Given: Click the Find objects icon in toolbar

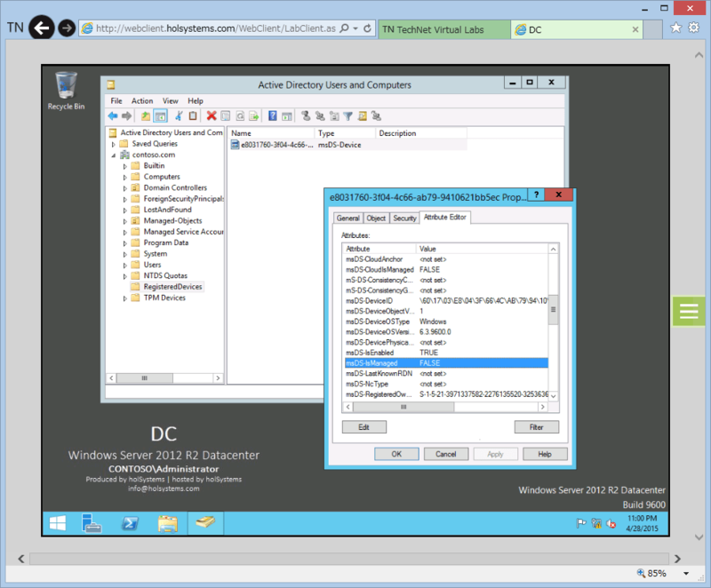Looking at the screenshot, I should point(363,116).
